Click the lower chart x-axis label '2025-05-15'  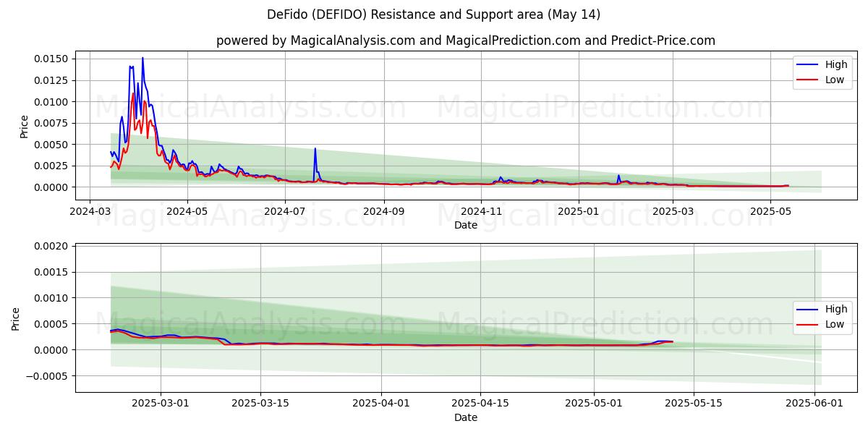pyautogui.click(x=693, y=404)
